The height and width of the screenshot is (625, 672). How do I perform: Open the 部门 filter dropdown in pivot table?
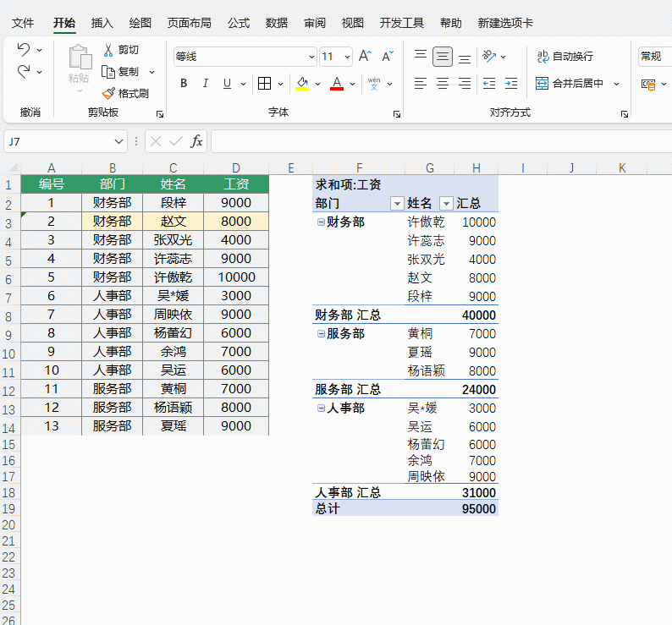tap(396, 204)
